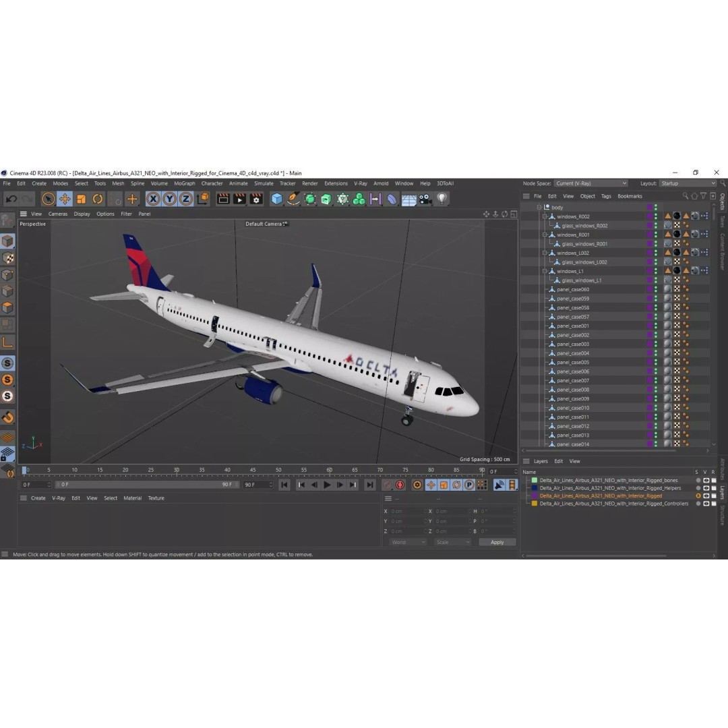Viewport: 728px width, 728px height.
Task: Activate the Rotate tool in top toolbar
Action: point(98,199)
